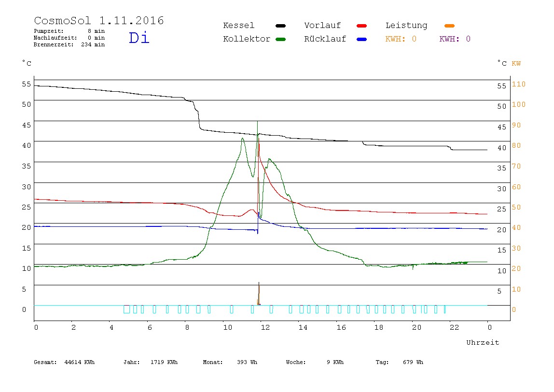Image resolution: width=554 pixels, height=392 pixels.
Task: Select the "Monat:" footer label
Action: (x=213, y=362)
